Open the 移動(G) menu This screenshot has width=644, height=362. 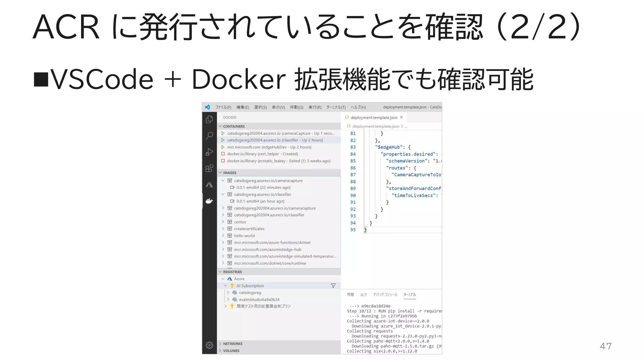[297, 107]
